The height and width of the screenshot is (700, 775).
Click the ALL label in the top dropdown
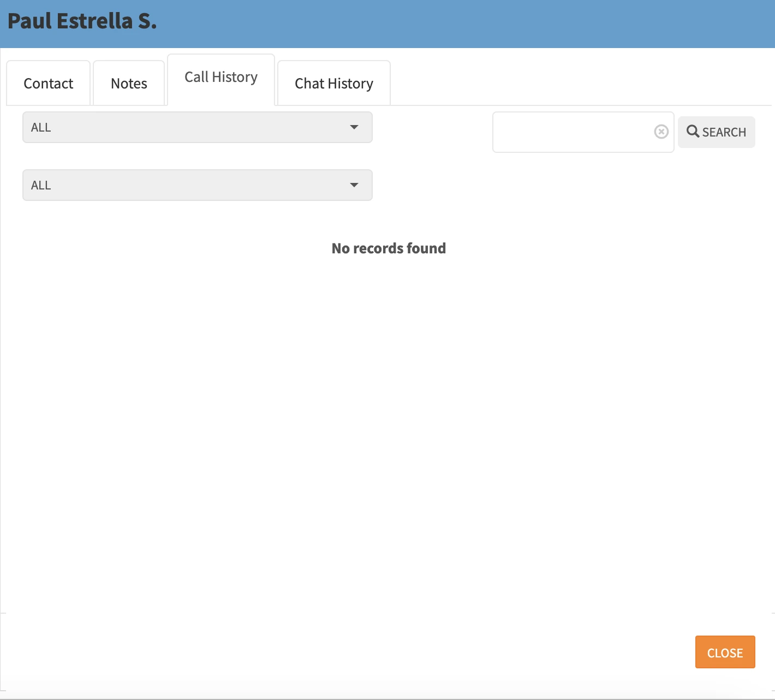pos(41,127)
